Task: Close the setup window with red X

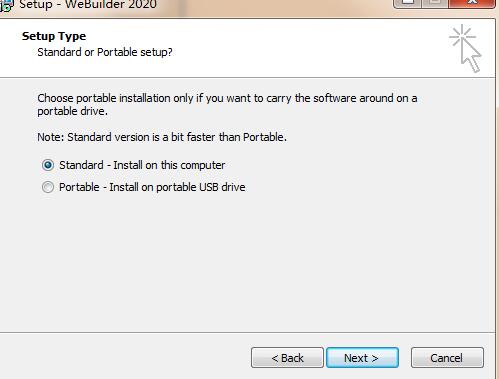Action: point(472,3)
